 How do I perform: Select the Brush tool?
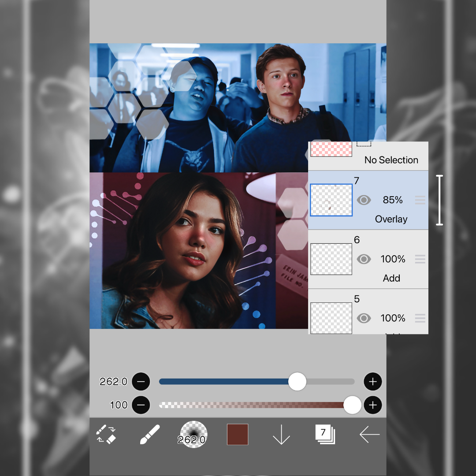(x=150, y=435)
